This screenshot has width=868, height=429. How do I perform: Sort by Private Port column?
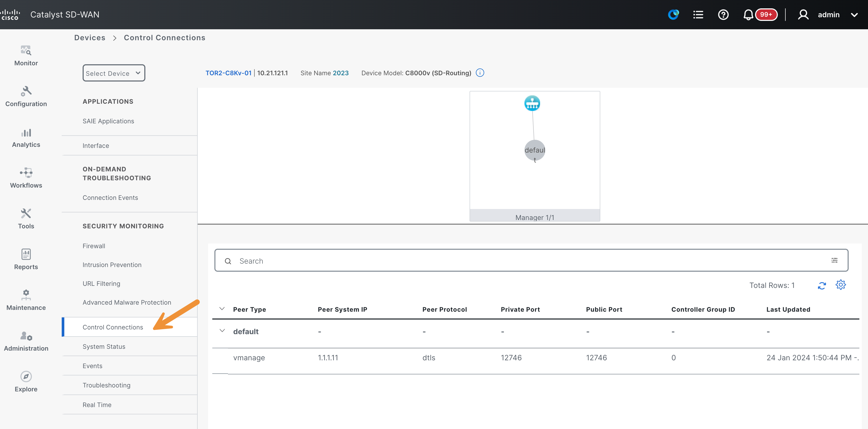click(520, 309)
